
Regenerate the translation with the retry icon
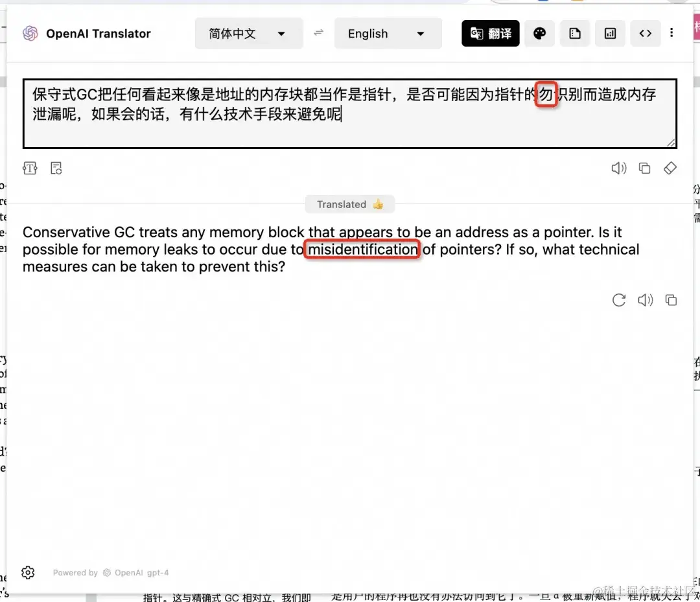(619, 300)
